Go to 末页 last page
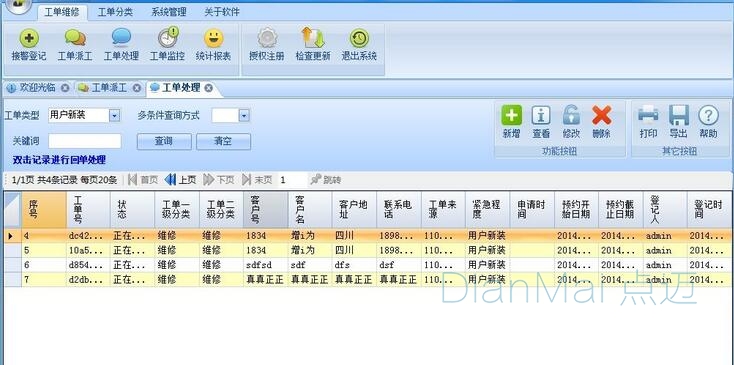This screenshot has height=365, width=734. tap(257, 180)
